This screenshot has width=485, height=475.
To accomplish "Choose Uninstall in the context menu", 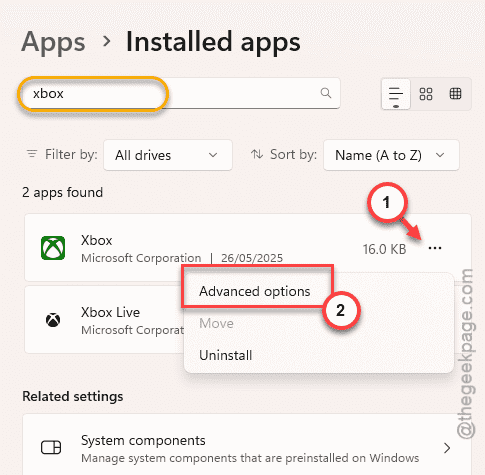I will click(226, 355).
